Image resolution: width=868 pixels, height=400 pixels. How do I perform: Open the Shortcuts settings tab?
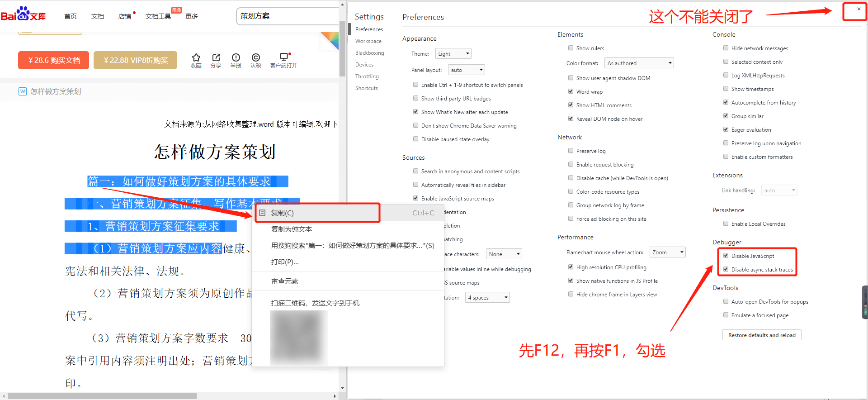click(x=366, y=88)
